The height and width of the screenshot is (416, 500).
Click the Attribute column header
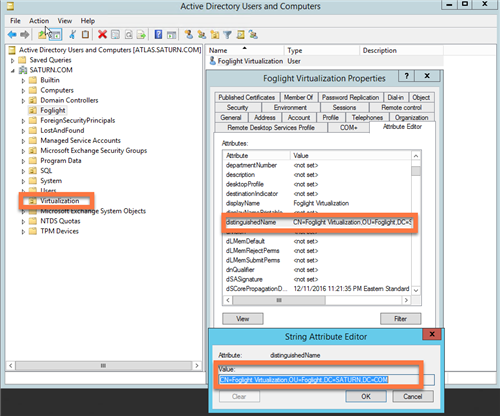[257, 155]
